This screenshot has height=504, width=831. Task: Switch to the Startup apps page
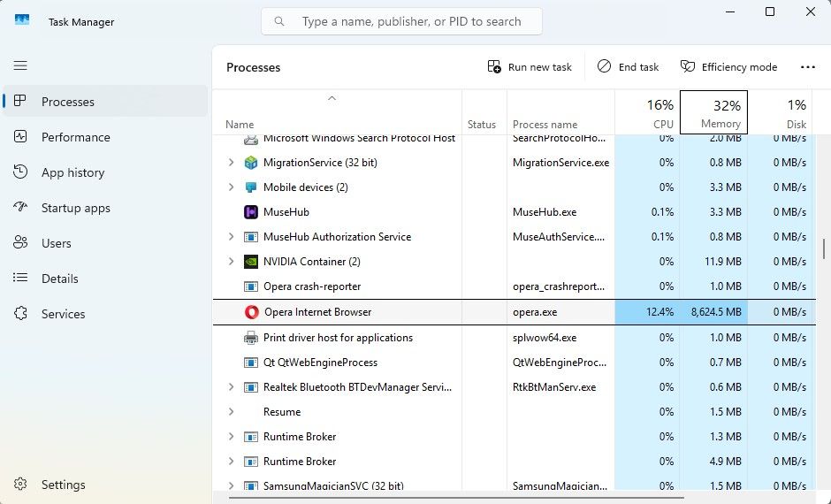(105, 208)
